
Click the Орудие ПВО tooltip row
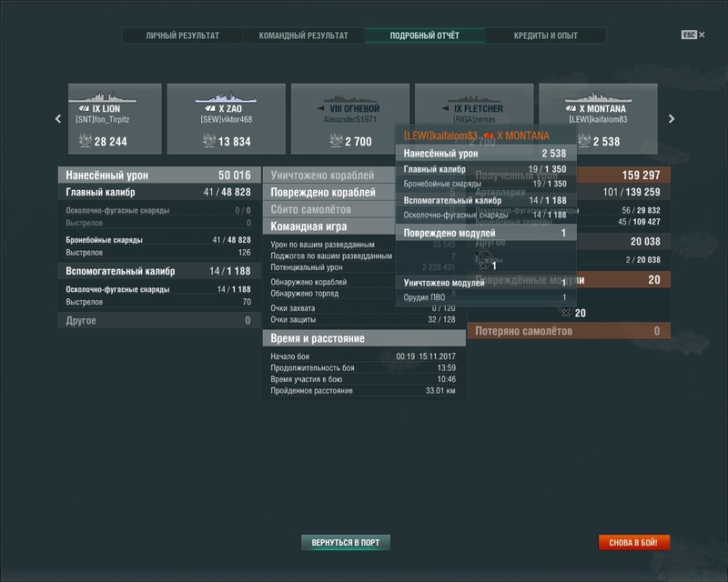[485, 297]
